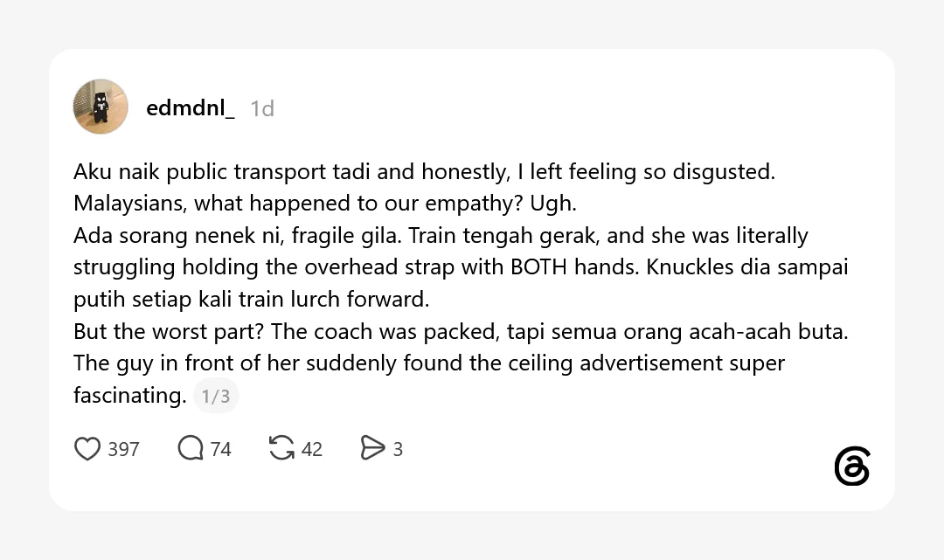
Task: Open replies via the comment bubble icon
Action: click(x=191, y=448)
